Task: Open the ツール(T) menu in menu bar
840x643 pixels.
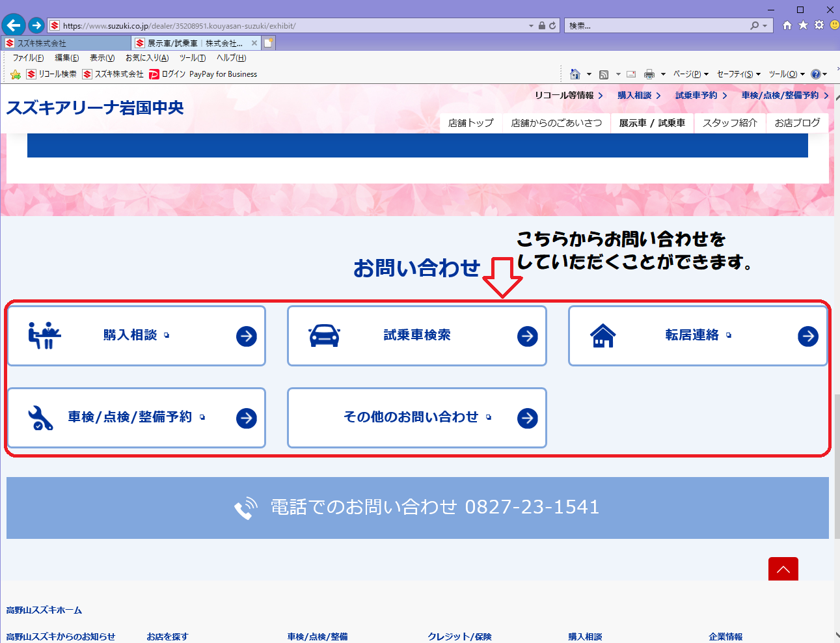Action: [193, 58]
